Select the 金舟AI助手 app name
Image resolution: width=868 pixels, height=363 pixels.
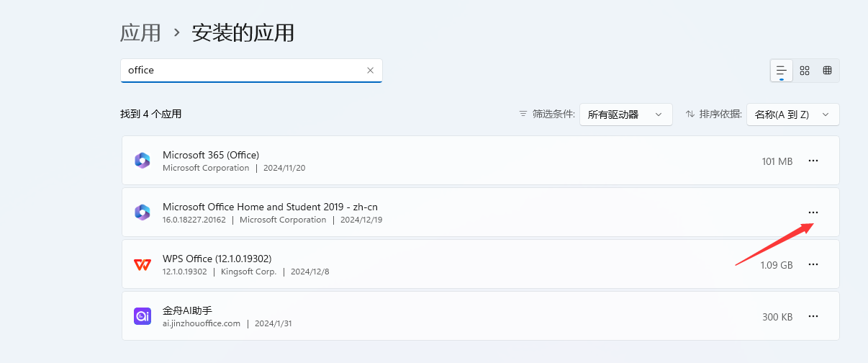[x=187, y=310]
